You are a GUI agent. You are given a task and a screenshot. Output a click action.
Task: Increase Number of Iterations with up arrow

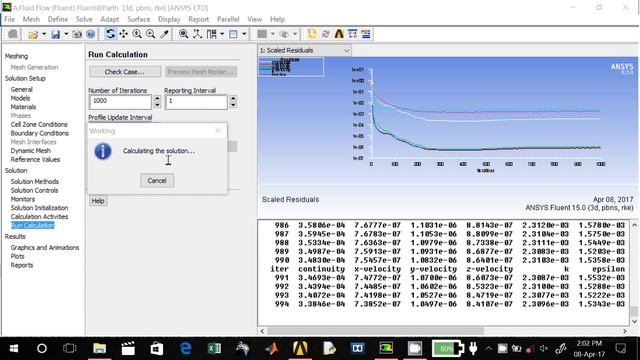(157, 98)
